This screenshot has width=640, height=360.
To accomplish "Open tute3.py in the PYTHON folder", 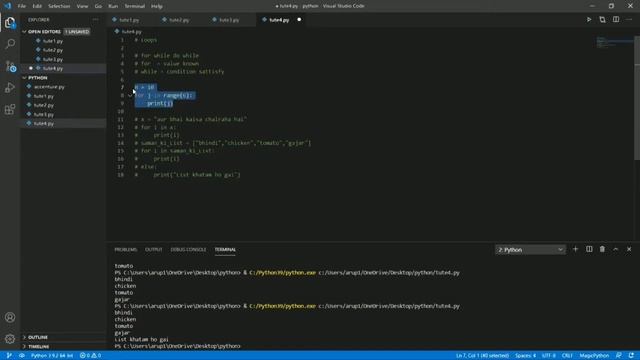I will click(44, 114).
